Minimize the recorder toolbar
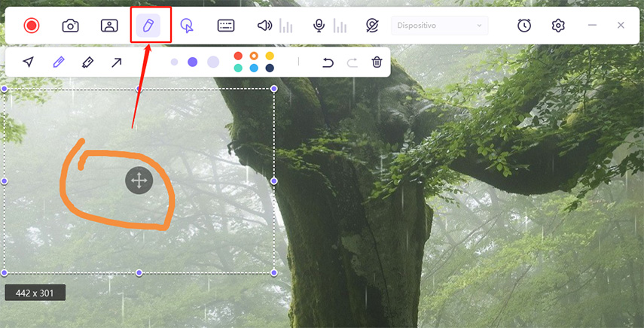This screenshot has width=644, height=328. [x=592, y=26]
